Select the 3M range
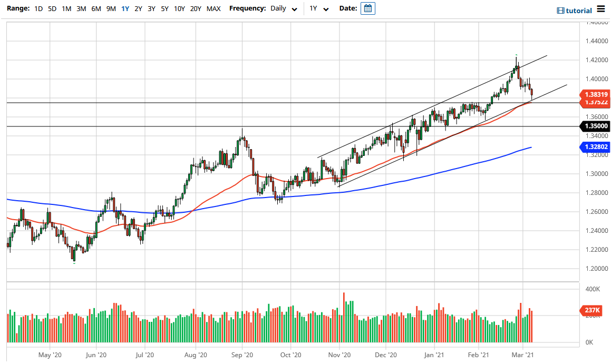Image resolution: width=611 pixels, height=364 pixels. pos(81,8)
